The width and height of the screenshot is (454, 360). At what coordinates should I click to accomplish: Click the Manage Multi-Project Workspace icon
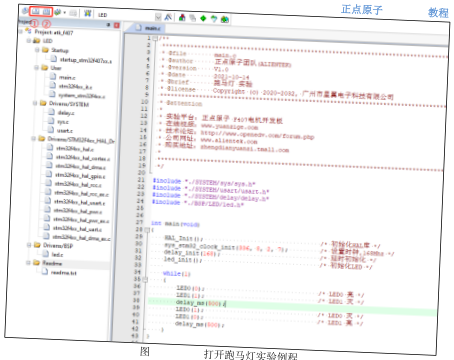(x=193, y=18)
